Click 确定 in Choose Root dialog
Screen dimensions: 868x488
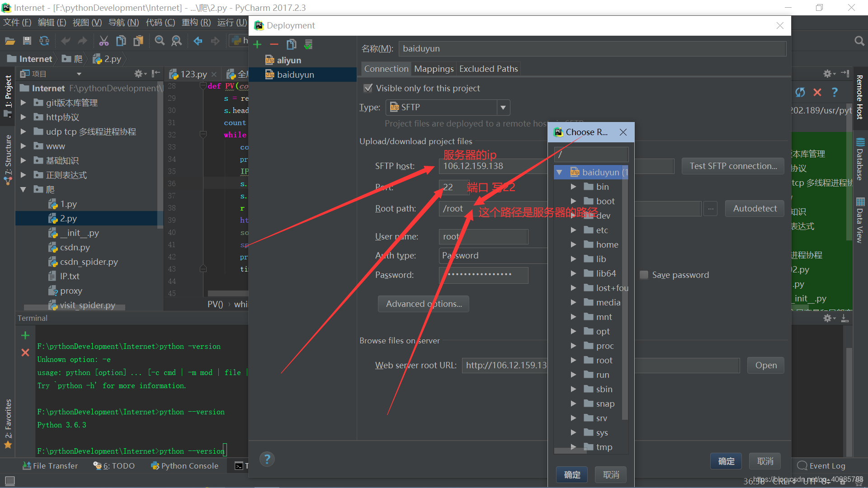572,475
